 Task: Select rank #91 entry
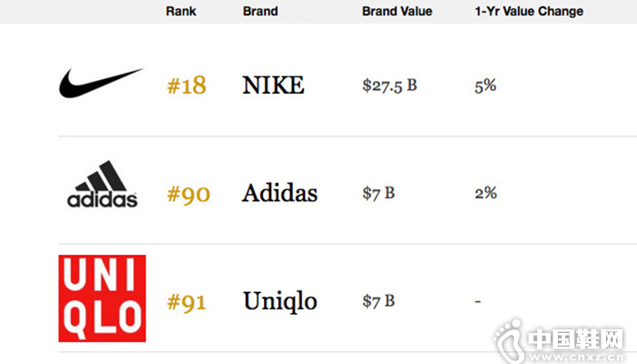click(x=187, y=302)
